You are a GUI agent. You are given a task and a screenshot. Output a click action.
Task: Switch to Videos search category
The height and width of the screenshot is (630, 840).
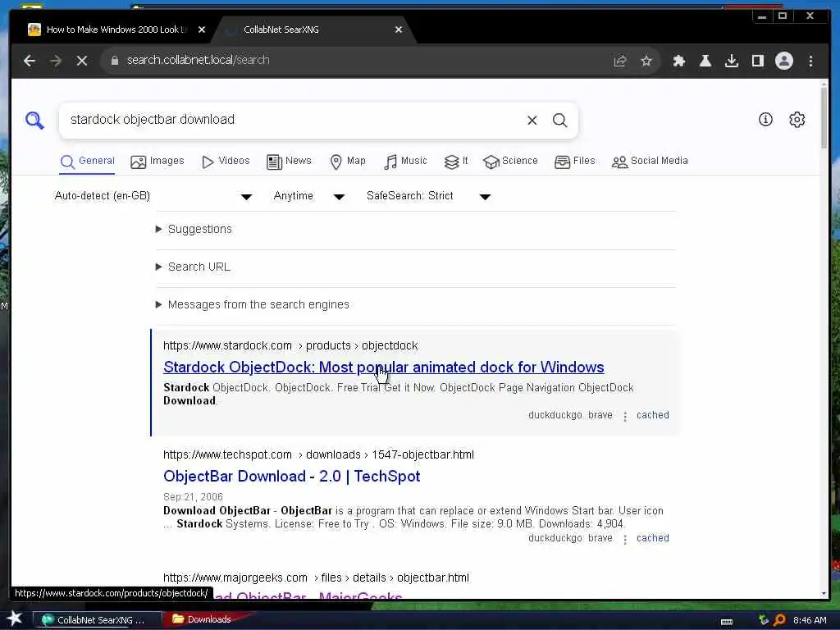(x=226, y=162)
